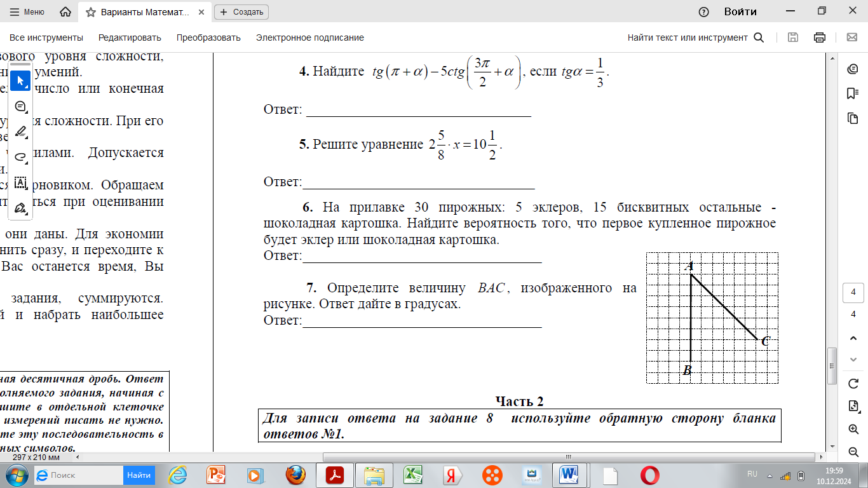Print the document using printer icon
This screenshot has width=868, height=488.
pos(820,37)
